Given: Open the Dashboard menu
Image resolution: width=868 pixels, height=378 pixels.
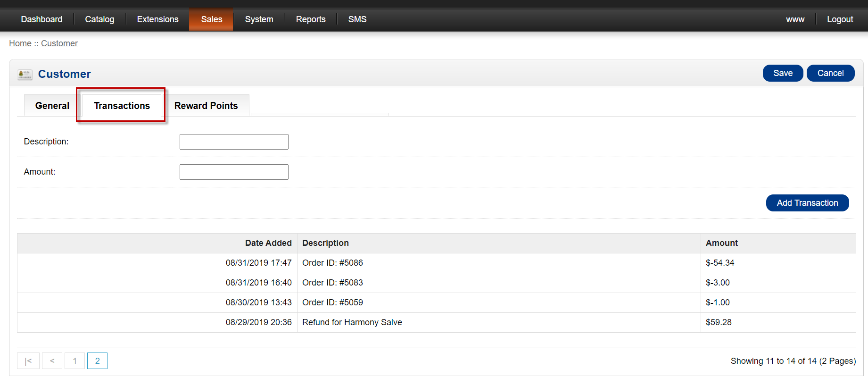Looking at the screenshot, I should pyautogui.click(x=41, y=19).
